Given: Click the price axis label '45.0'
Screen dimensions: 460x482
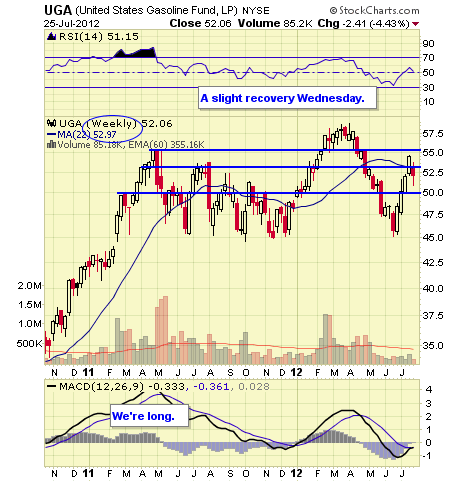Looking at the screenshot, I should pyautogui.click(x=433, y=238).
